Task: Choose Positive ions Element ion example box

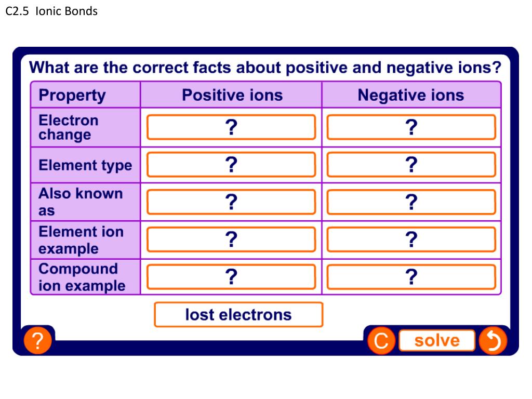Action: point(231,240)
